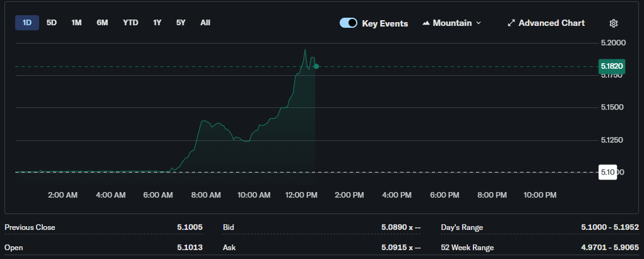This screenshot has height=259, width=644.
Task: Select the 1M range tab
Action: coord(76,23)
